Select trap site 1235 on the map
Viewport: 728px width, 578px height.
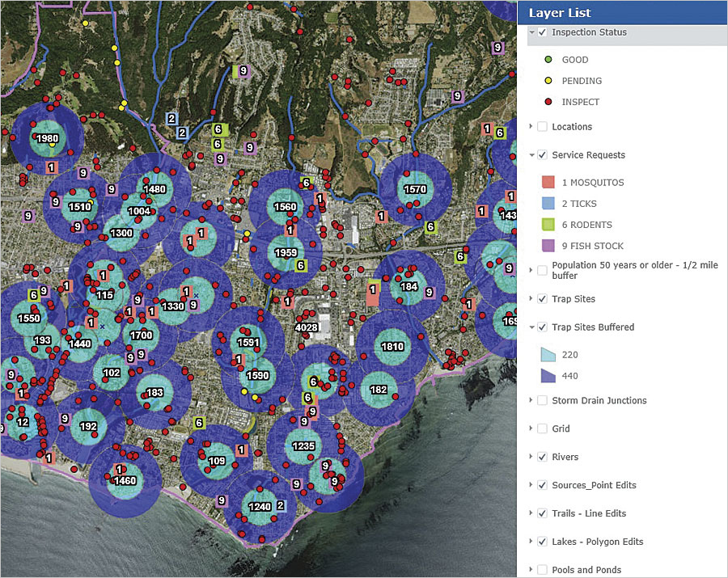(x=303, y=446)
